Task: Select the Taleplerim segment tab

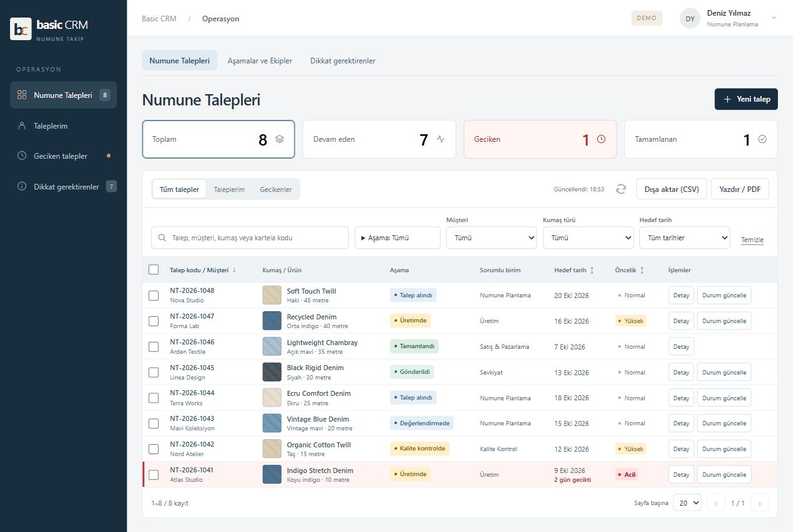Action: (x=229, y=189)
